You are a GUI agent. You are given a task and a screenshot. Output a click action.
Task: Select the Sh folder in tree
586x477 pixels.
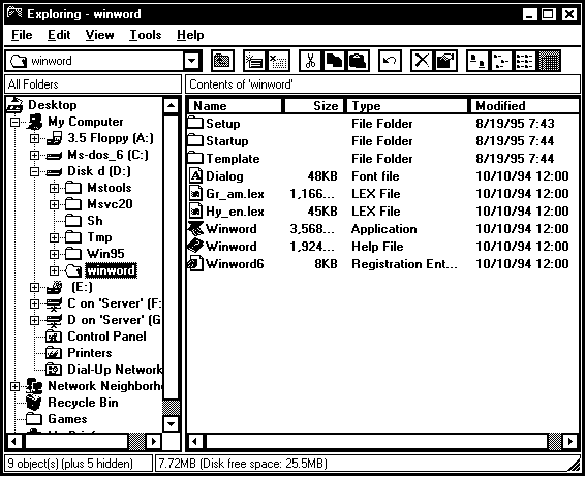[x=95, y=221]
